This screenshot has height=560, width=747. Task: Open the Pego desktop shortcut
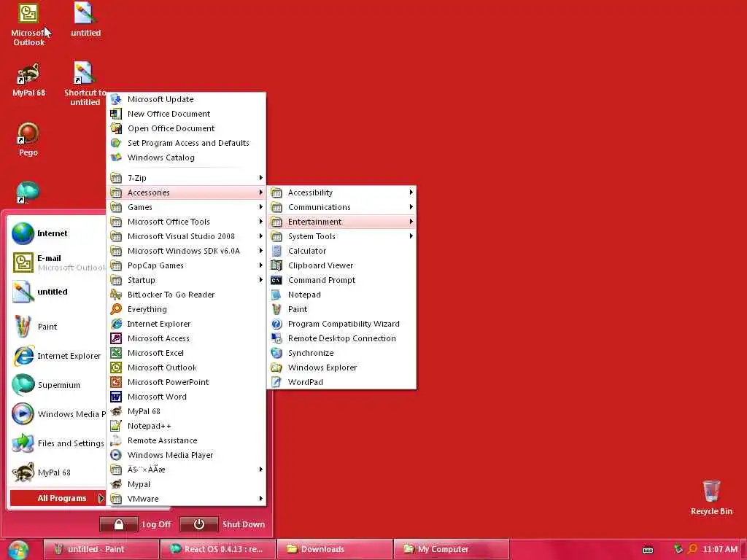[28, 139]
